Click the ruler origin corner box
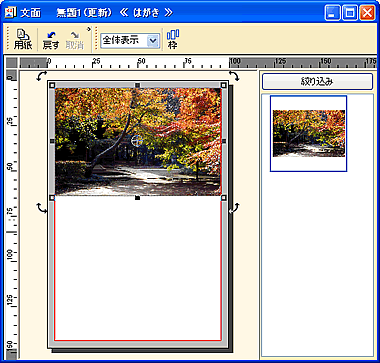This screenshot has width=380, height=363. pos(12,63)
